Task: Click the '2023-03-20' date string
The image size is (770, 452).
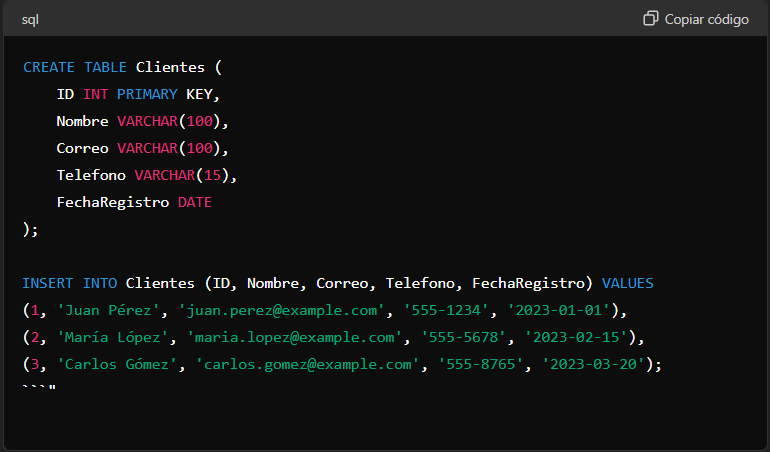Action: pyautogui.click(x=593, y=364)
